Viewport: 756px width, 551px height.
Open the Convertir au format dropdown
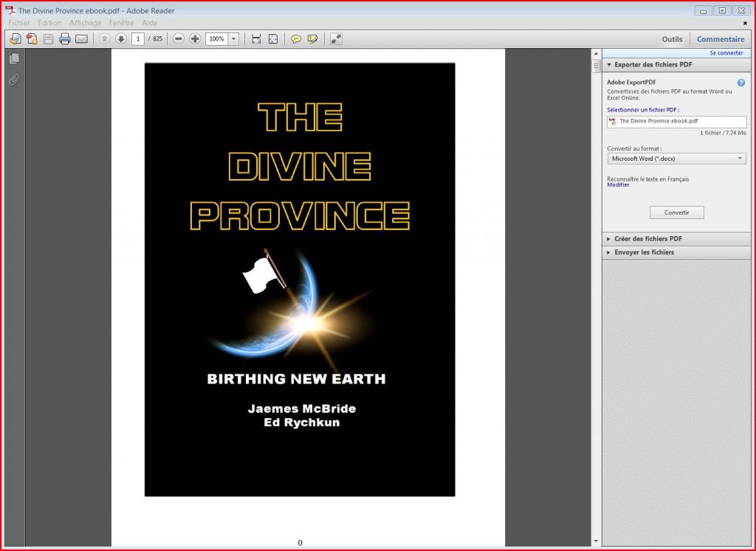676,159
